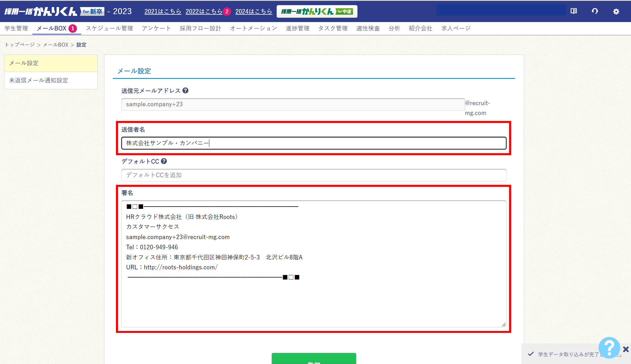The width and height of the screenshot is (631, 364).
Task: Open the manual book icon
Action: click(574, 11)
